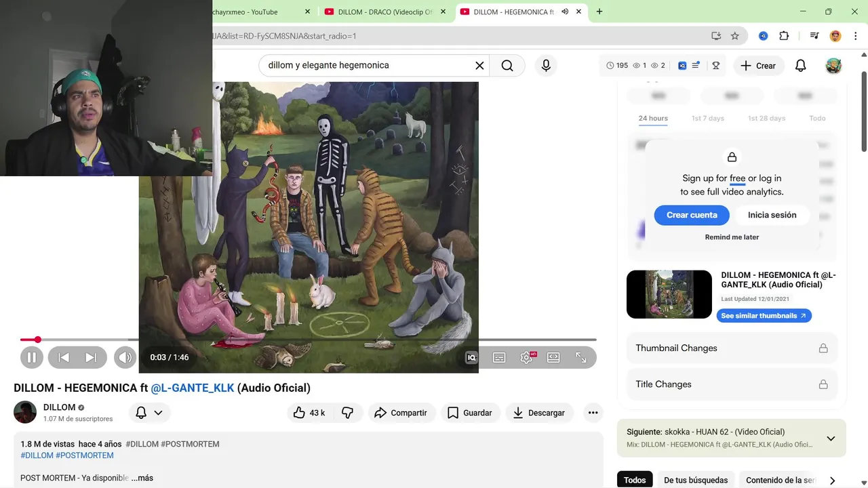Image resolution: width=868 pixels, height=488 pixels.
Task: Click the HEGEMONICA thumbnail in the vidIQ panel
Action: [669, 294]
